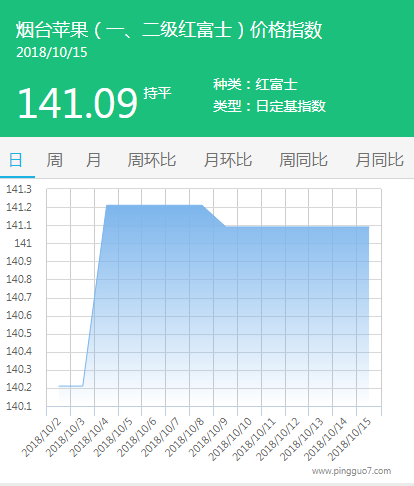Select the 日 daily tab
This screenshot has height=486, width=414.
pos(16,160)
